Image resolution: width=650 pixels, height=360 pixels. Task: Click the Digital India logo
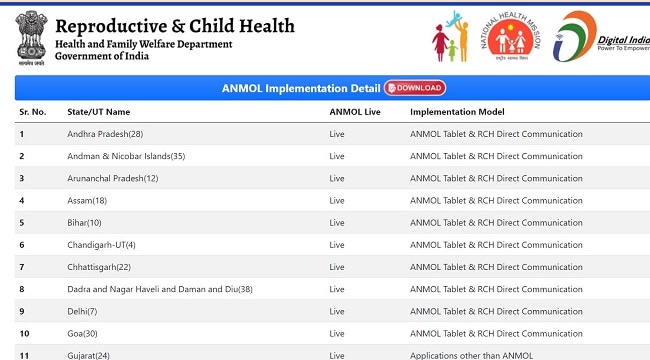tap(601, 36)
